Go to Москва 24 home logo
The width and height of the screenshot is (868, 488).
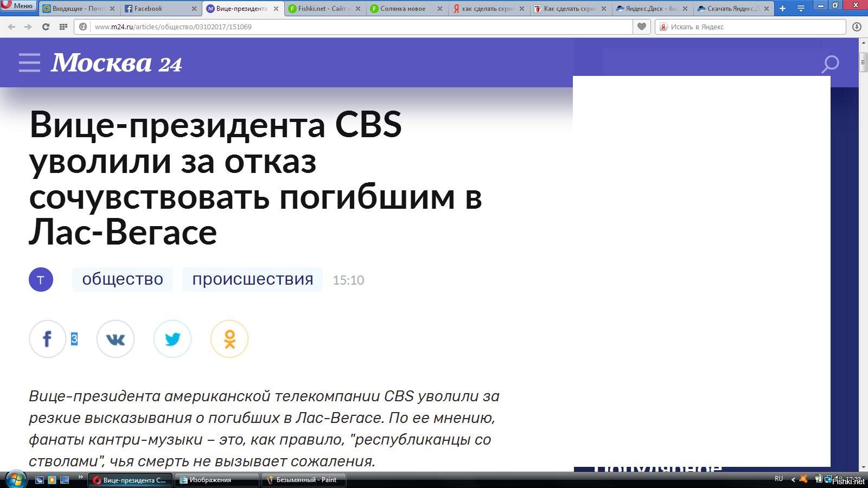[x=116, y=63]
